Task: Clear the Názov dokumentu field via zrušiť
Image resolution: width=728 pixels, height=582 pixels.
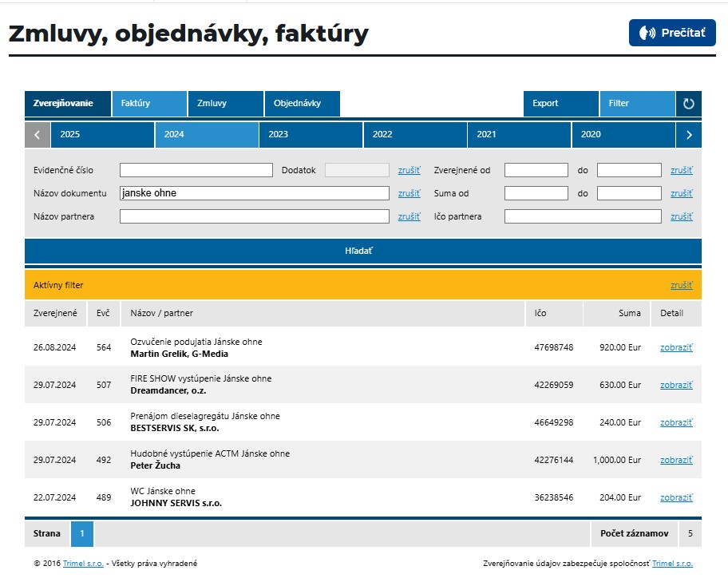Action: coord(409,193)
